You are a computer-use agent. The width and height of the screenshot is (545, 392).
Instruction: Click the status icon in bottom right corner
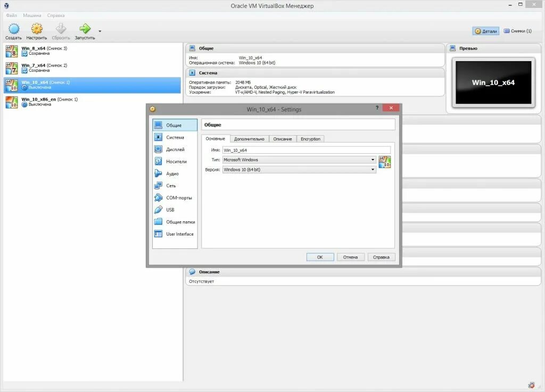click(x=532, y=385)
